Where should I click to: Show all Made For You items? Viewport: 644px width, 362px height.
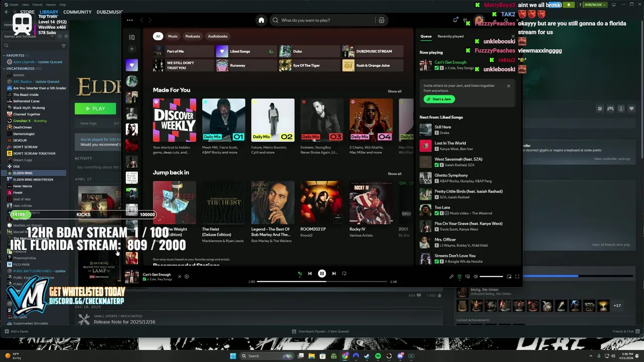394,92
